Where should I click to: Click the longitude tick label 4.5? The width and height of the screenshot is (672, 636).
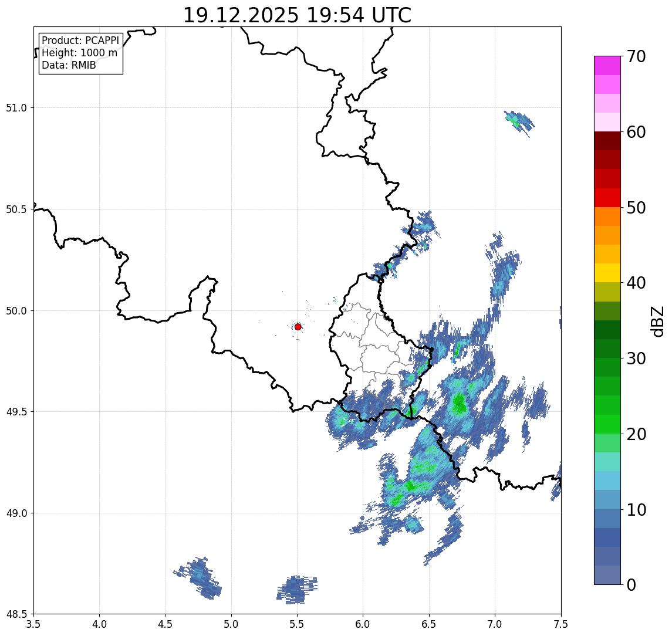click(x=166, y=624)
